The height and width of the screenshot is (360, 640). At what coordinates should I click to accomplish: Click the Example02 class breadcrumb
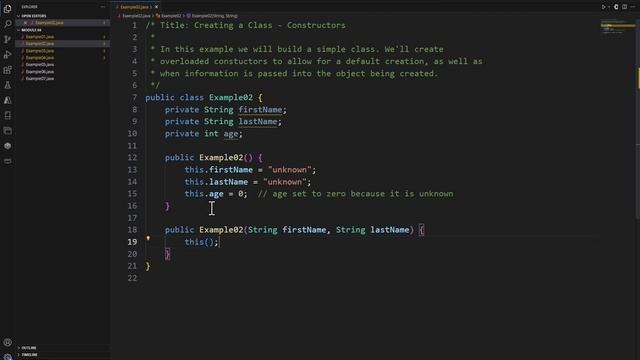point(171,16)
